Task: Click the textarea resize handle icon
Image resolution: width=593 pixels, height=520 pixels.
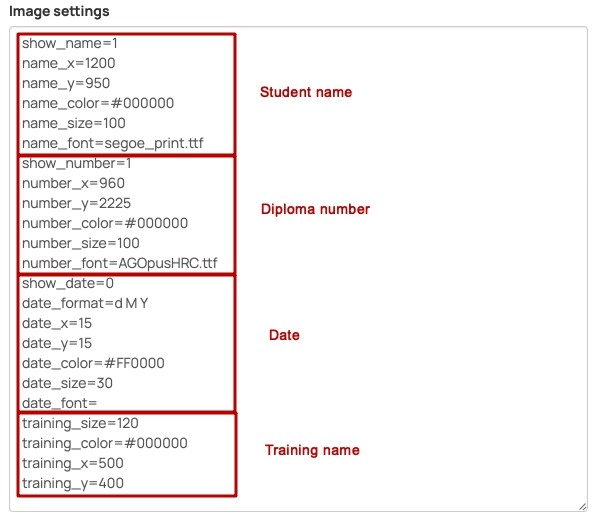Action: (582, 507)
